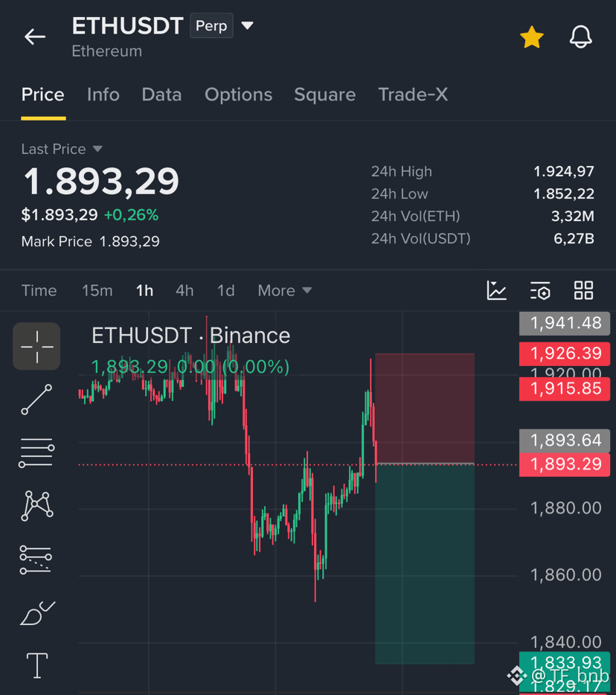This screenshot has width=616, height=695.
Task: Click the gray 1,893.64 price label
Action: pos(565,441)
